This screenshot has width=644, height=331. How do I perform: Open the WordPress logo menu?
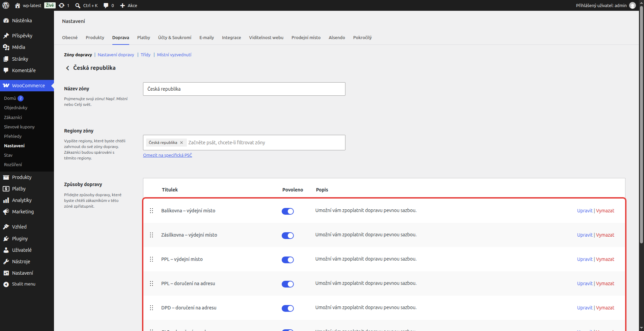[6, 5]
